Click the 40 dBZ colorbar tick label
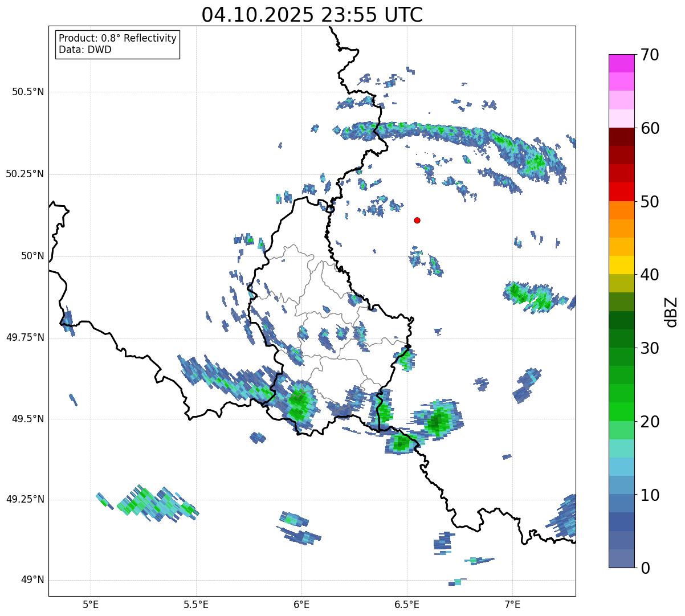 650,275
